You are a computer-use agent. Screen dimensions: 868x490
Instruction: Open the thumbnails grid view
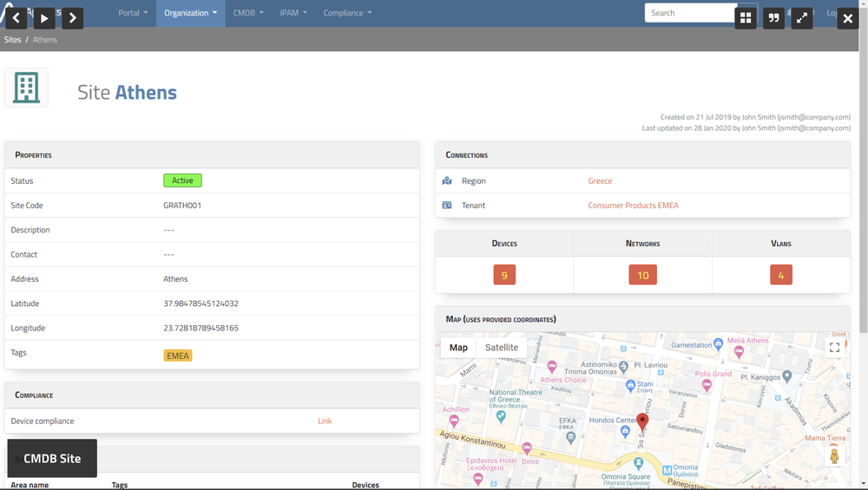pyautogui.click(x=746, y=17)
